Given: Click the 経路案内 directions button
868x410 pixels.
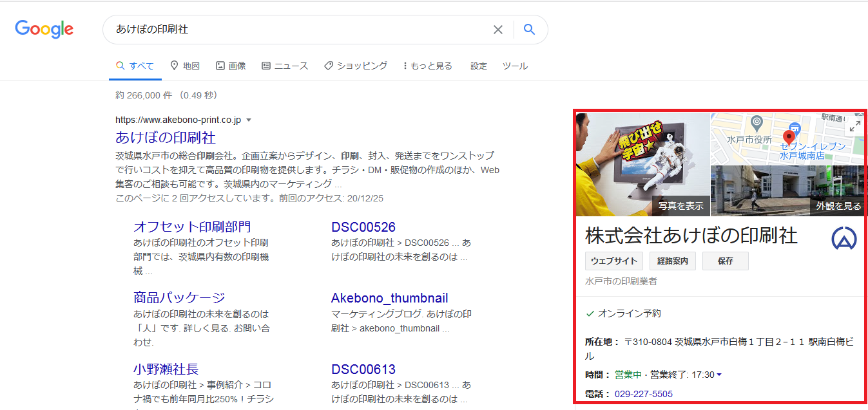Looking at the screenshot, I should pyautogui.click(x=673, y=261).
